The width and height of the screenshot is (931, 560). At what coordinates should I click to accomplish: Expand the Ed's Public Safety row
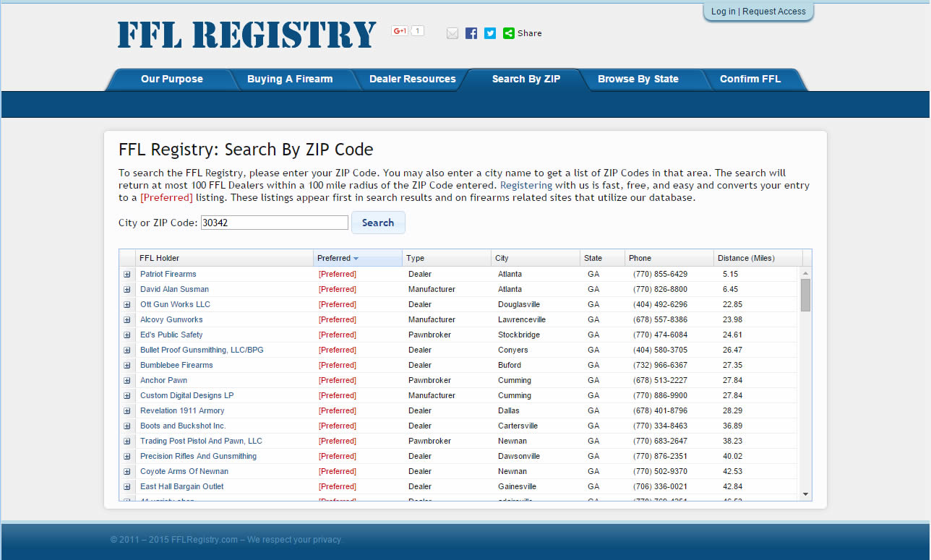(x=127, y=335)
